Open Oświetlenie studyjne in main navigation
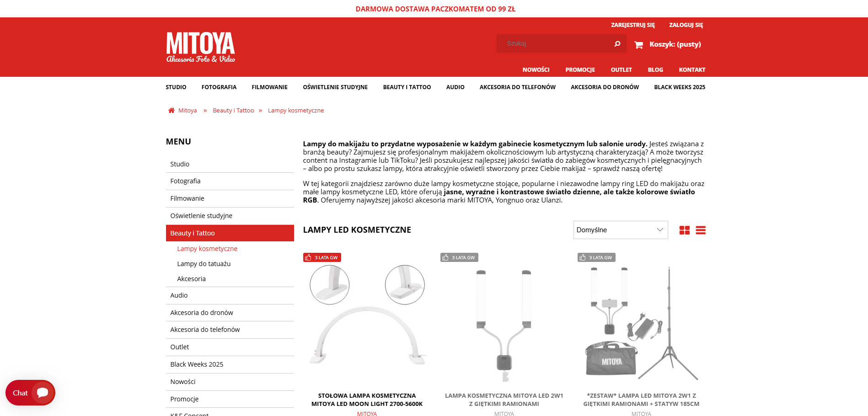This screenshot has height=416, width=868. click(x=335, y=87)
